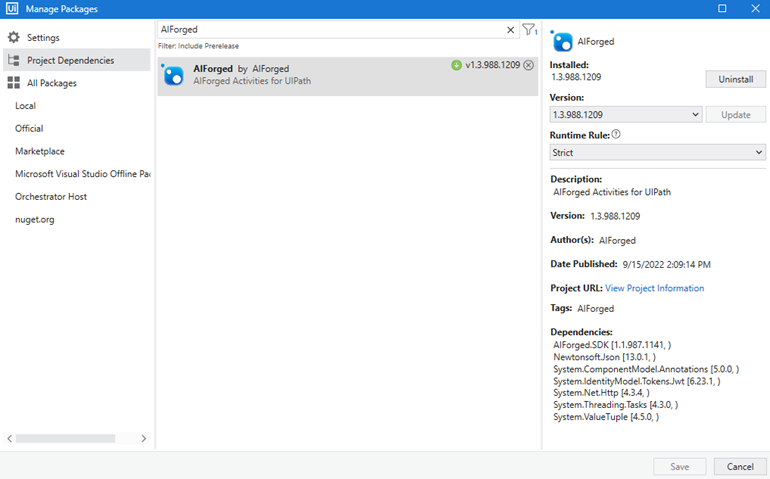This screenshot has height=479, width=770.
Task: Open the search filter funnel icon
Action: [x=529, y=30]
